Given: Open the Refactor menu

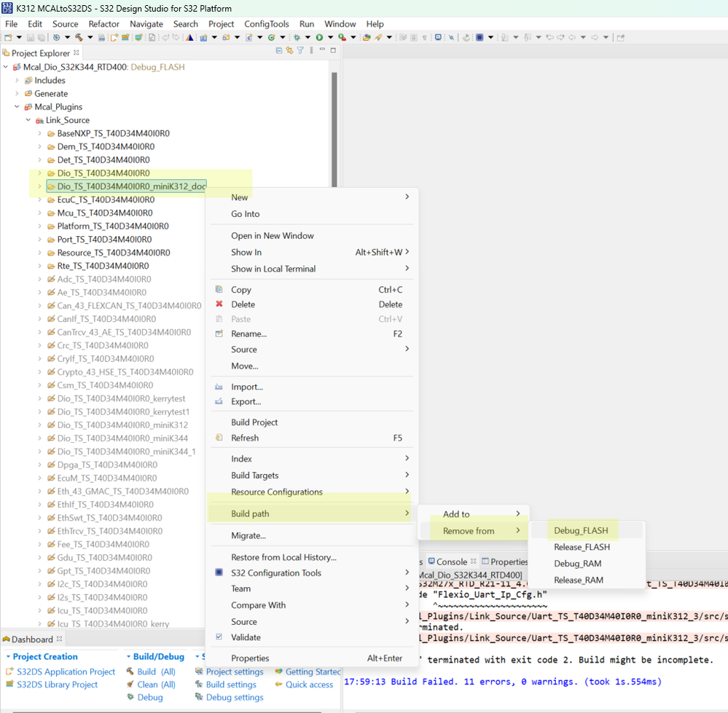Looking at the screenshot, I should pyautogui.click(x=104, y=23).
